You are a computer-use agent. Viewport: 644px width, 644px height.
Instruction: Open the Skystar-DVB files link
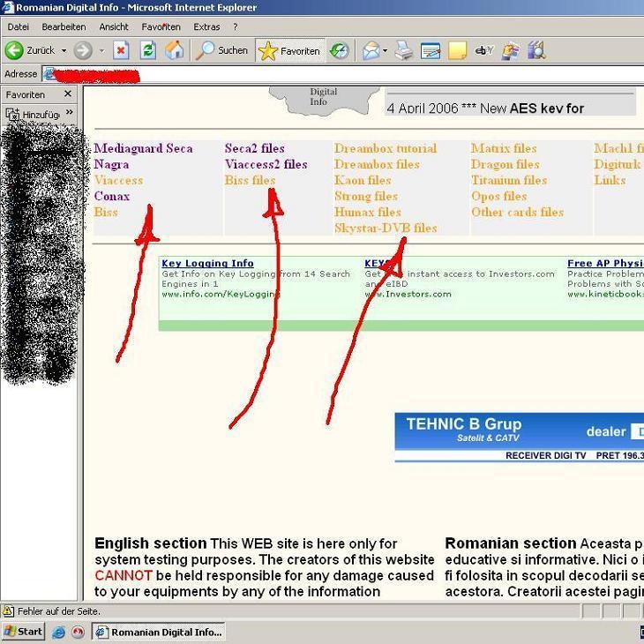pos(386,228)
